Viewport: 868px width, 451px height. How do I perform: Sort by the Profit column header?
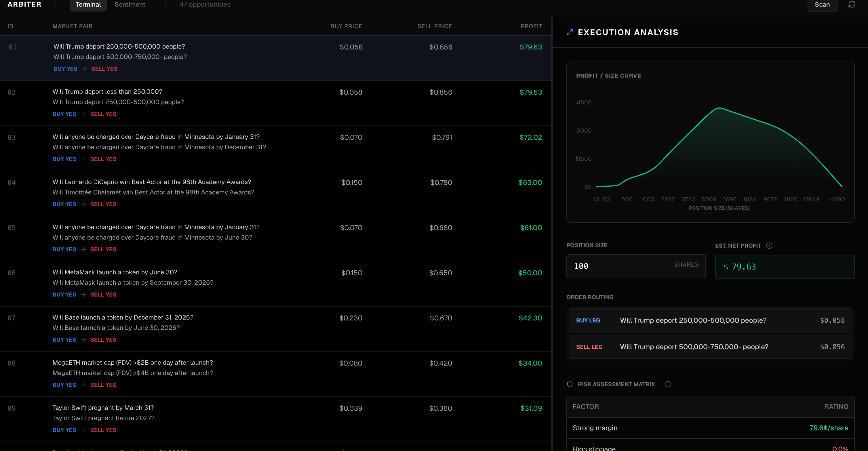click(x=531, y=26)
